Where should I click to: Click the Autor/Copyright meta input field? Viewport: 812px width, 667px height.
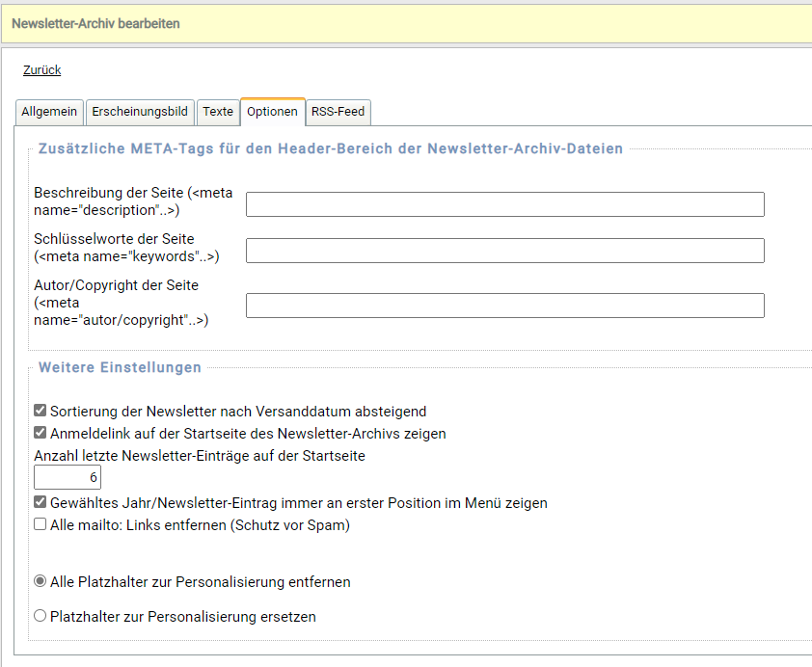504,306
